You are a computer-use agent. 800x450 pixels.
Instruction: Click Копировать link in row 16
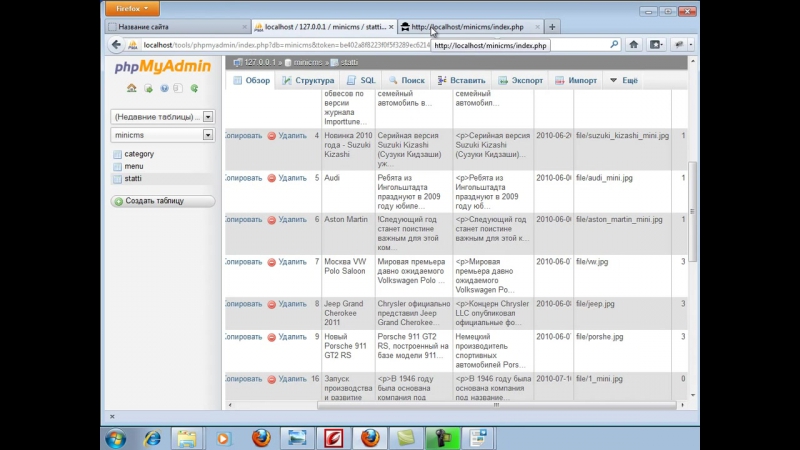click(243, 379)
